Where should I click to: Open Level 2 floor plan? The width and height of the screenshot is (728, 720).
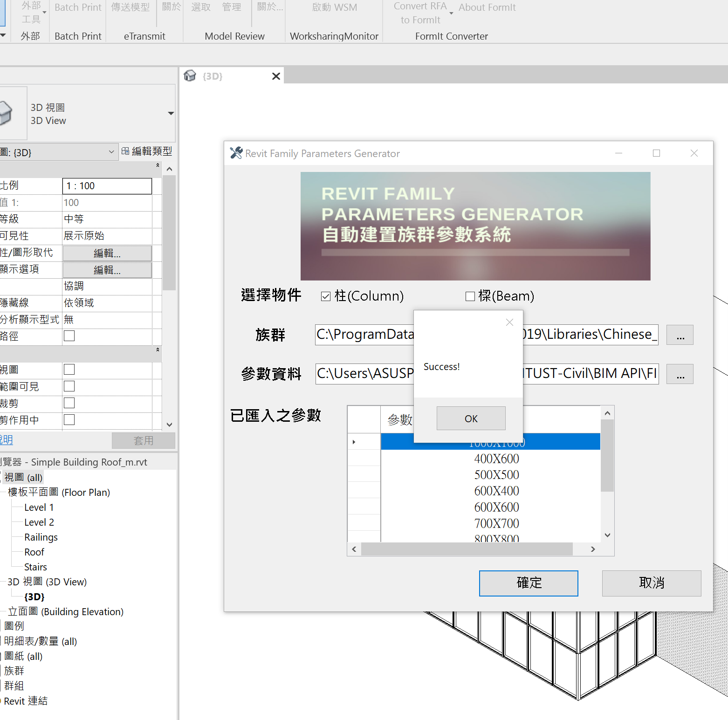point(39,522)
